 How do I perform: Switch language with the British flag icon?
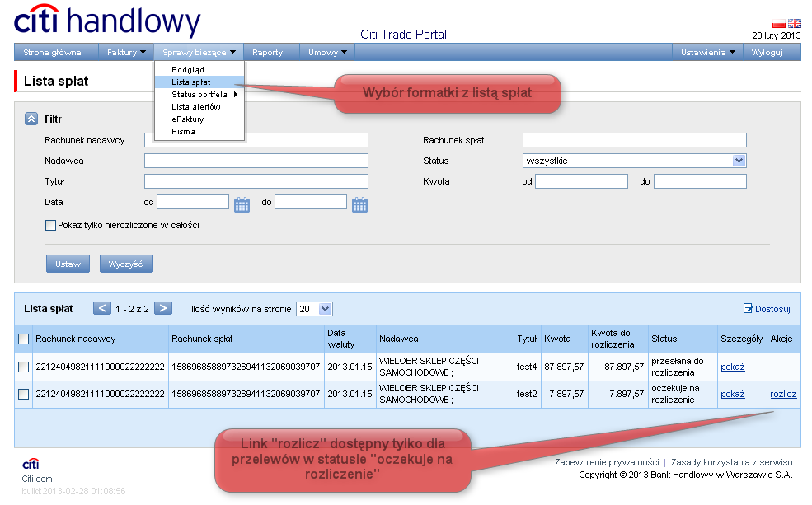pyautogui.click(x=795, y=24)
